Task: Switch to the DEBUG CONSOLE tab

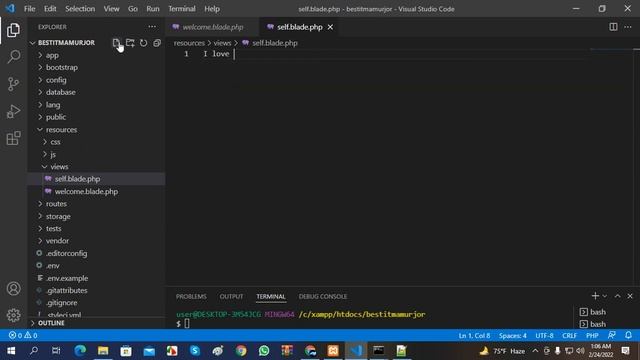Action: [x=322, y=296]
